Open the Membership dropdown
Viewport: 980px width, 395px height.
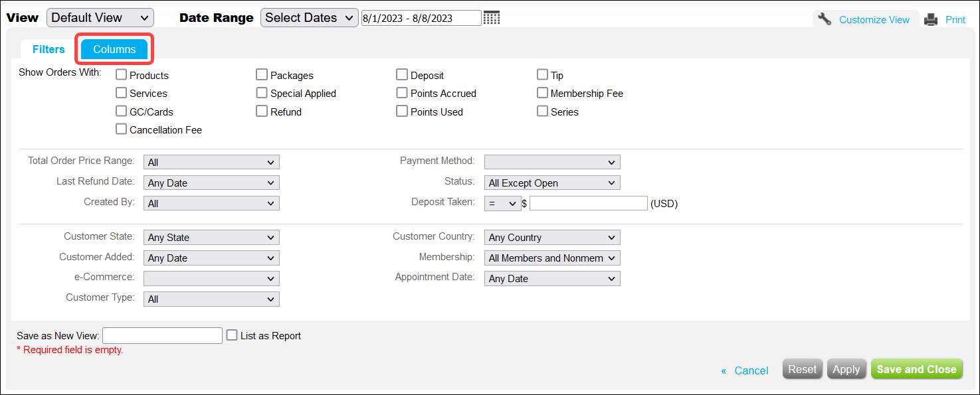[x=552, y=258]
